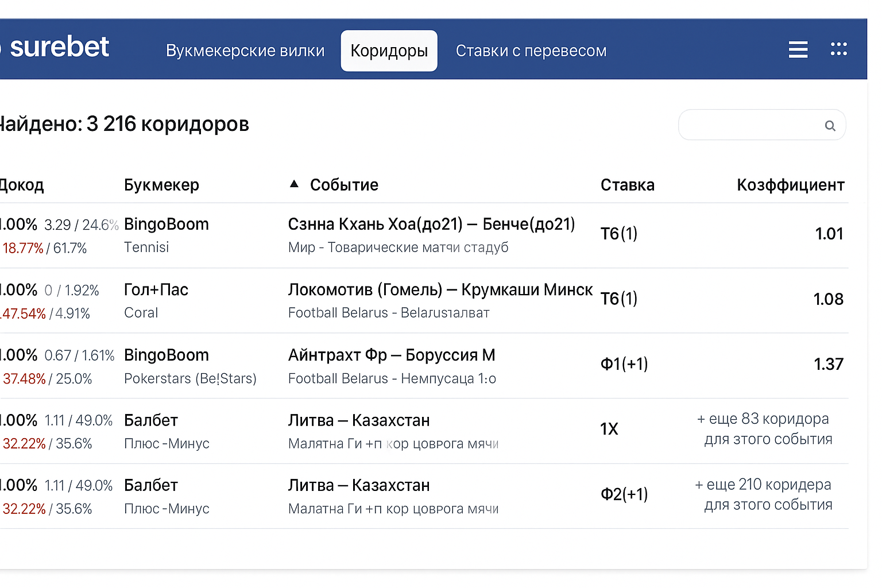Sort by the Коэффициент column header
This screenshot has height=588, width=882.
click(791, 184)
